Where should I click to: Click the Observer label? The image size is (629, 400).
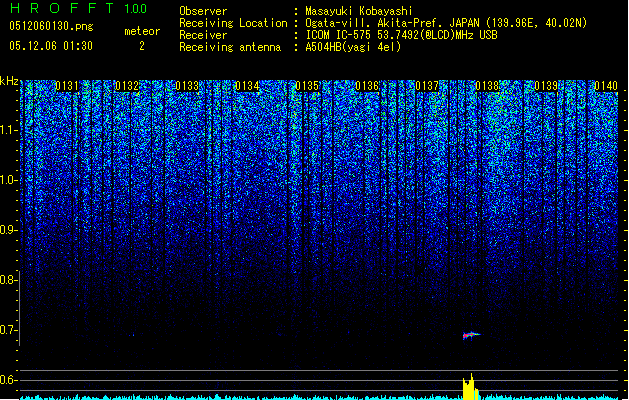coord(203,11)
